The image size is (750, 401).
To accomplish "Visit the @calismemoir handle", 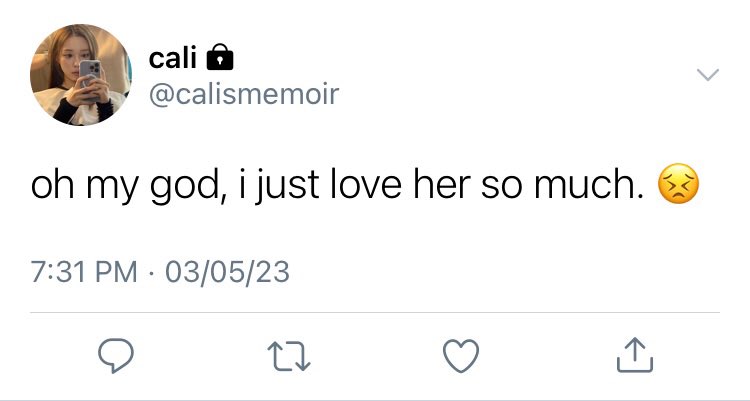I will [244, 94].
